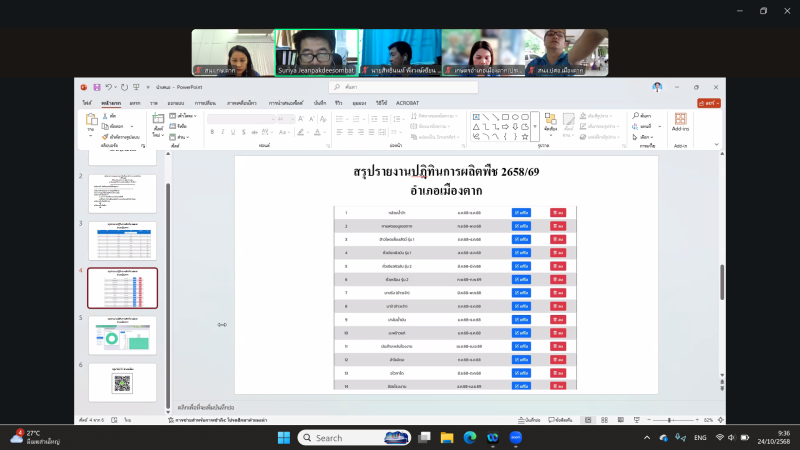Screen dimensions: 800x450
Task: Click the Paste clipboard icon
Action: point(91,120)
